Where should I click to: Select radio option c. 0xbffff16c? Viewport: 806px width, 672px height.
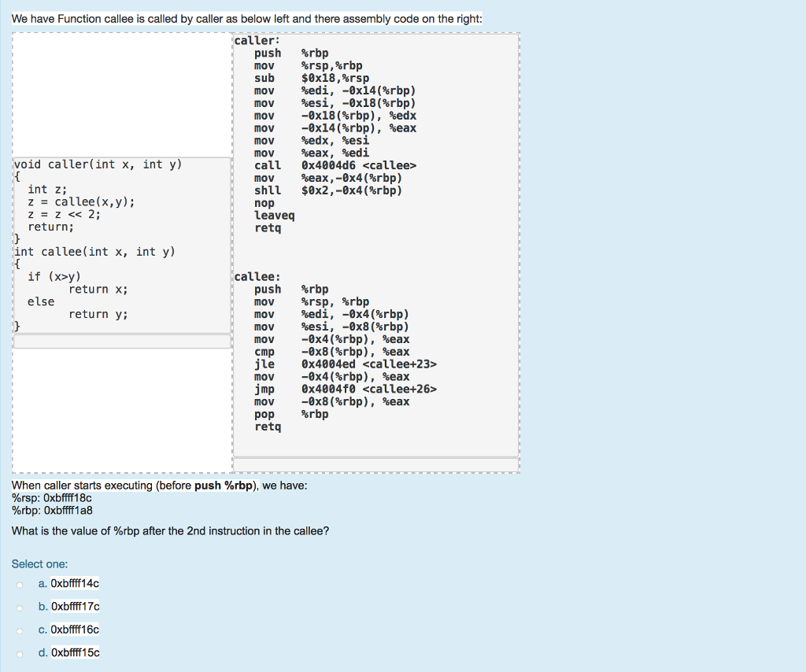pos(20,630)
